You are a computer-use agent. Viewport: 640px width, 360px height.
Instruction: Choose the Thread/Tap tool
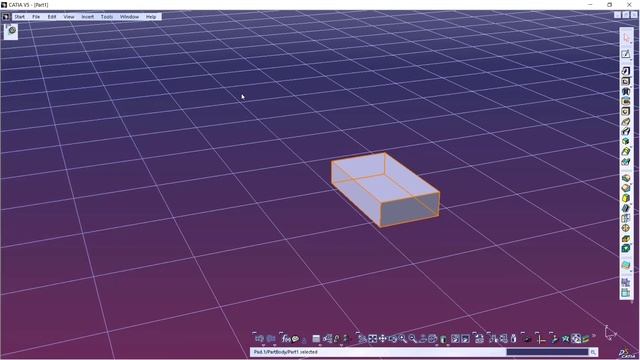626,228
